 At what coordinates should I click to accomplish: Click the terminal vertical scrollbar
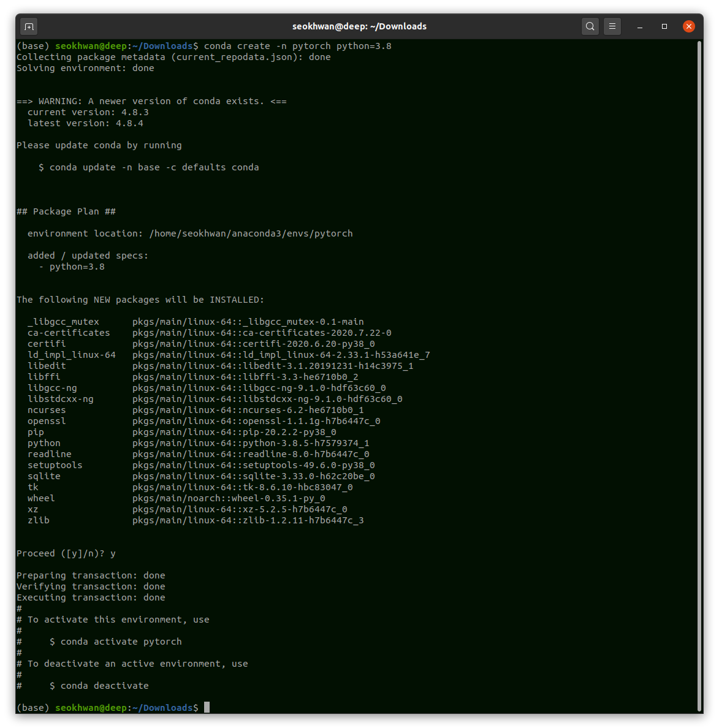pos(699,376)
